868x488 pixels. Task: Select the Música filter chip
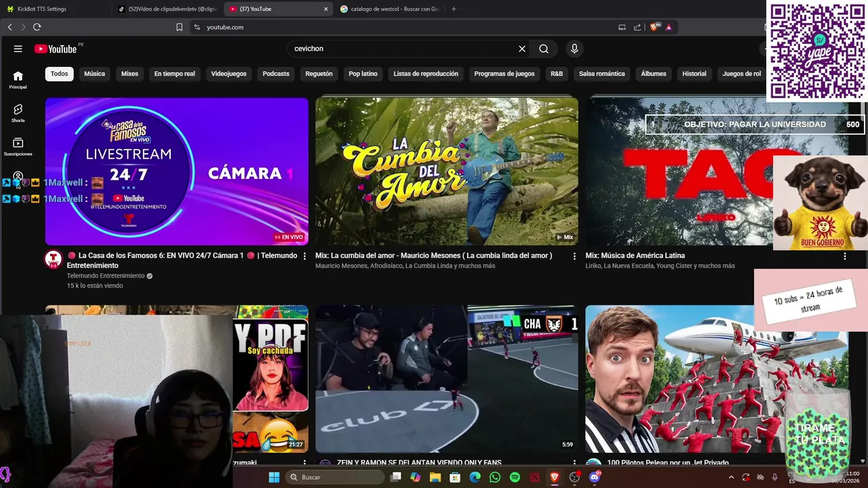[x=94, y=73]
